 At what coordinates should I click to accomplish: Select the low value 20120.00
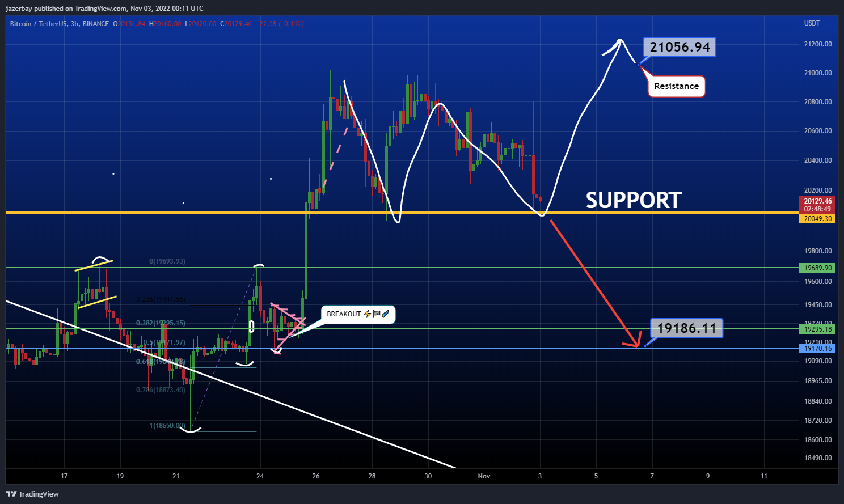202,24
